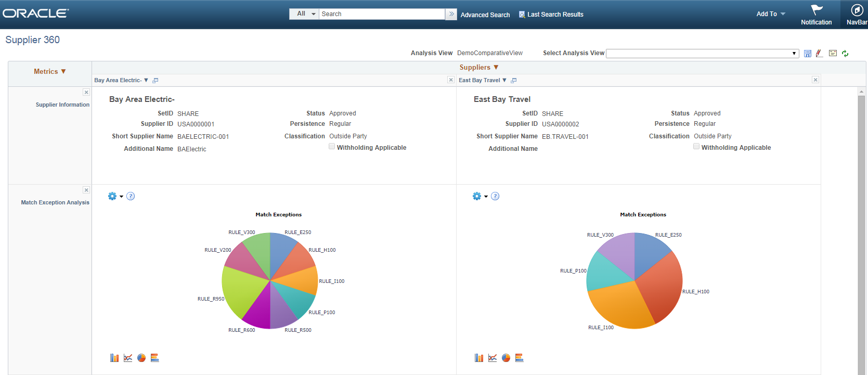Screen dimensions: 868x375
Task: Click the RULE_V200 label in Bay Area chart
Action: [x=218, y=250]
